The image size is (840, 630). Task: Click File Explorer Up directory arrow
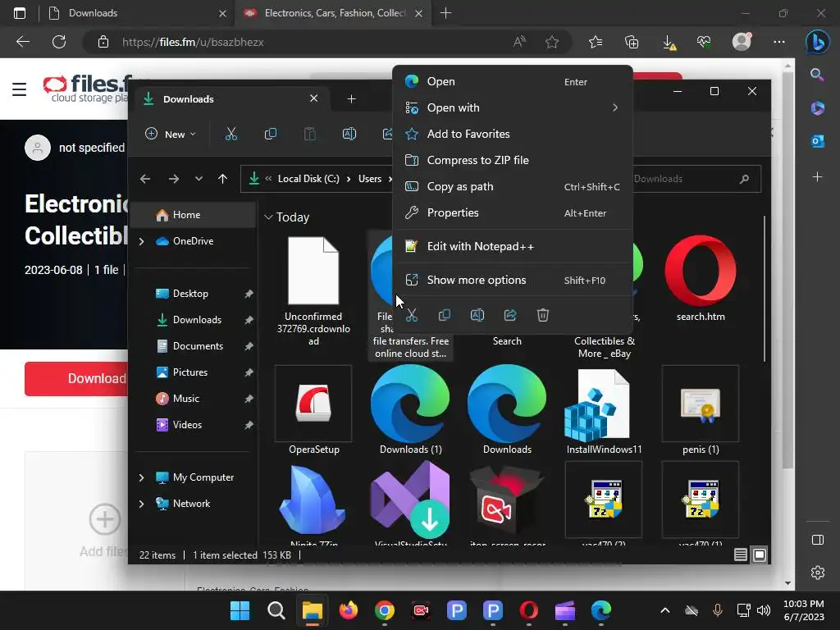pyautogui.click(x=223, y=179)
